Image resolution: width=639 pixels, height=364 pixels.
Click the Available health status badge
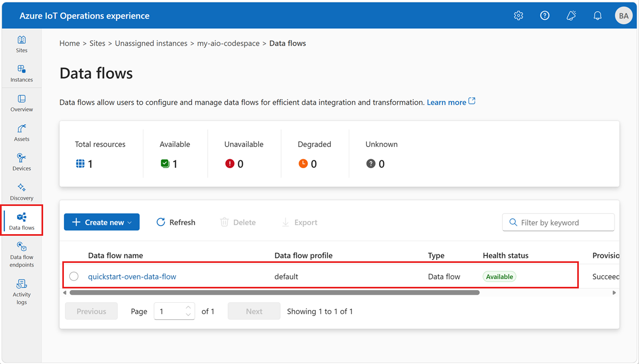pos(499,277)
